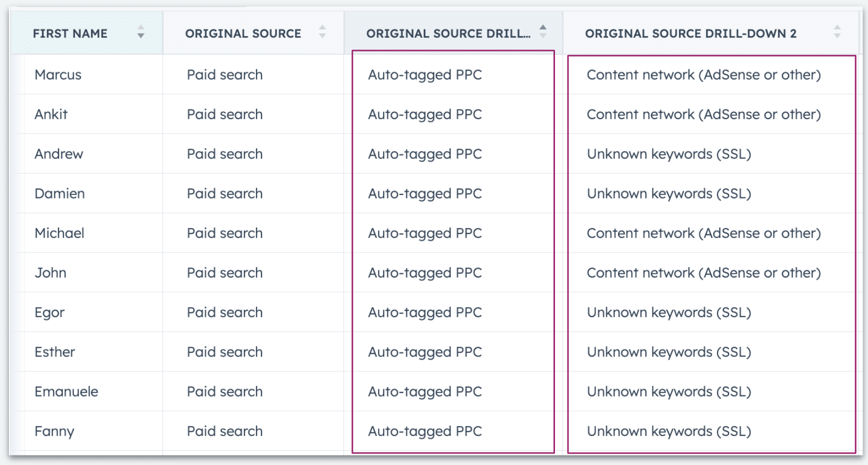Click the sort arrows beside ORIGINAL SOURCE header
This screenshot has height=465, width=868.
[x=323, y=33]
